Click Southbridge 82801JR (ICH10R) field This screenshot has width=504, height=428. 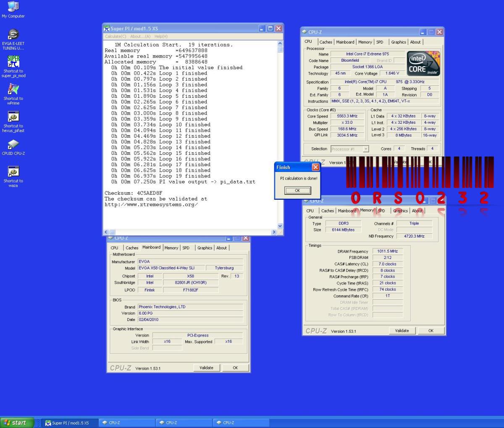[191, 282]
